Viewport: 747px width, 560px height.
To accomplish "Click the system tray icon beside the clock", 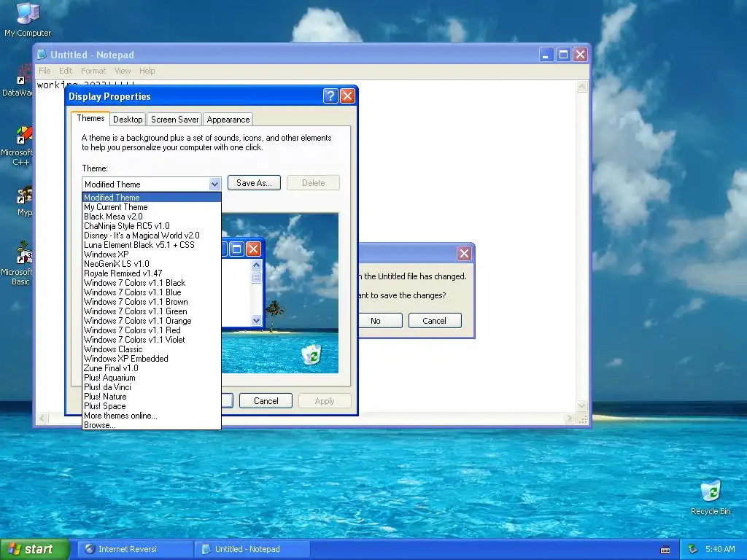I will [x=692, y=549].
